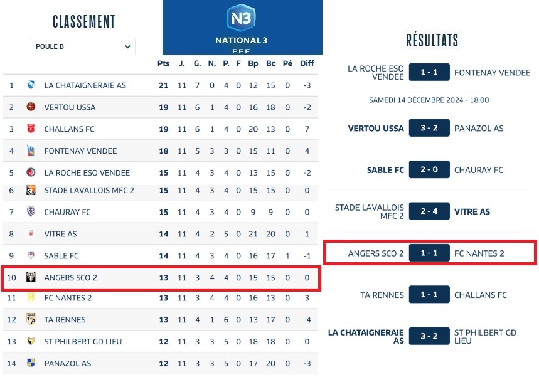Open the Poule B dropdown

[x=83, y=46]
